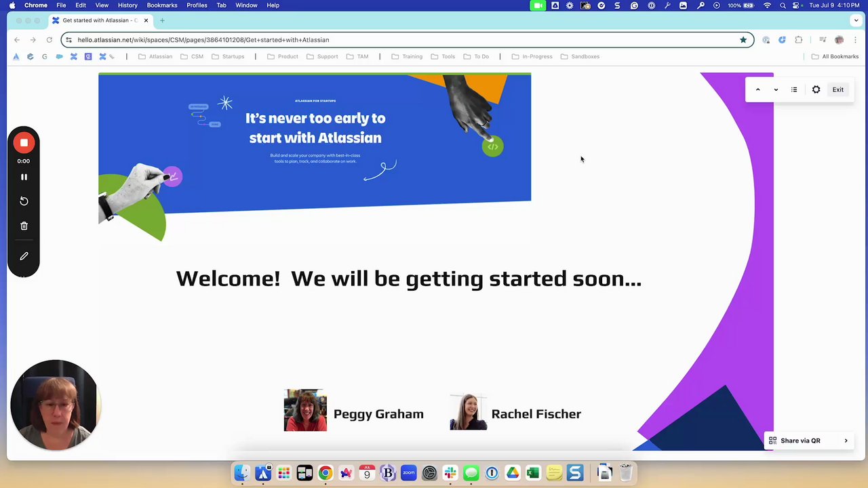Open Wi-Fi status in menu bar
Screen dimensions: 868x488
[767, 5]
